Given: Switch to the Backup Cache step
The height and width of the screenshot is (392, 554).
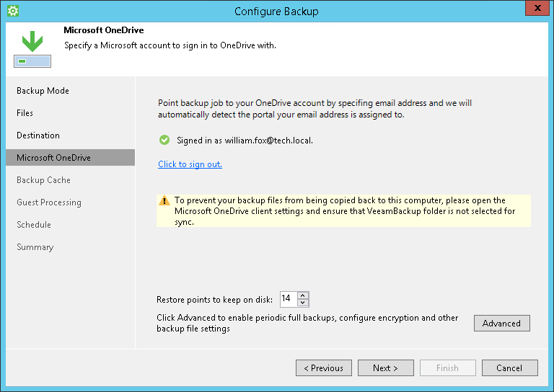Looking at the screenshot, I should 43,180.
